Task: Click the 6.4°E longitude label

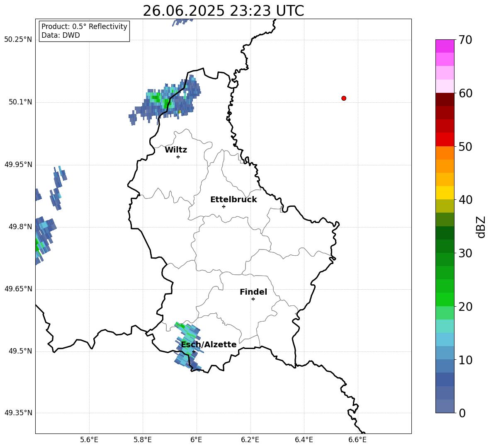Action: tap(304, 440)
